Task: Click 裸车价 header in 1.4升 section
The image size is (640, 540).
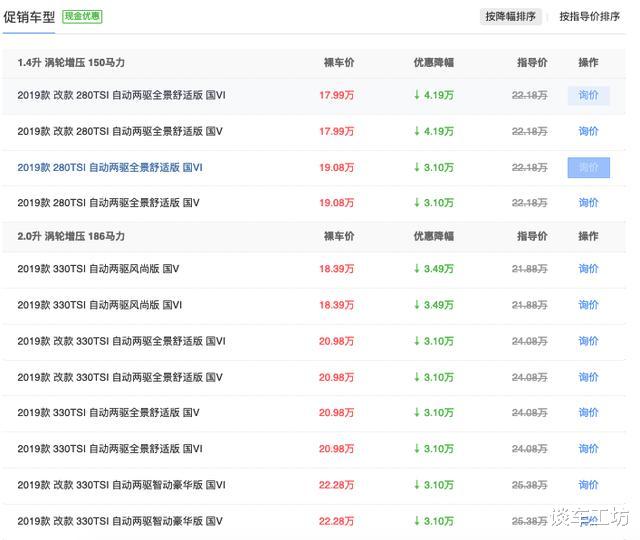Action: point(339,62)
